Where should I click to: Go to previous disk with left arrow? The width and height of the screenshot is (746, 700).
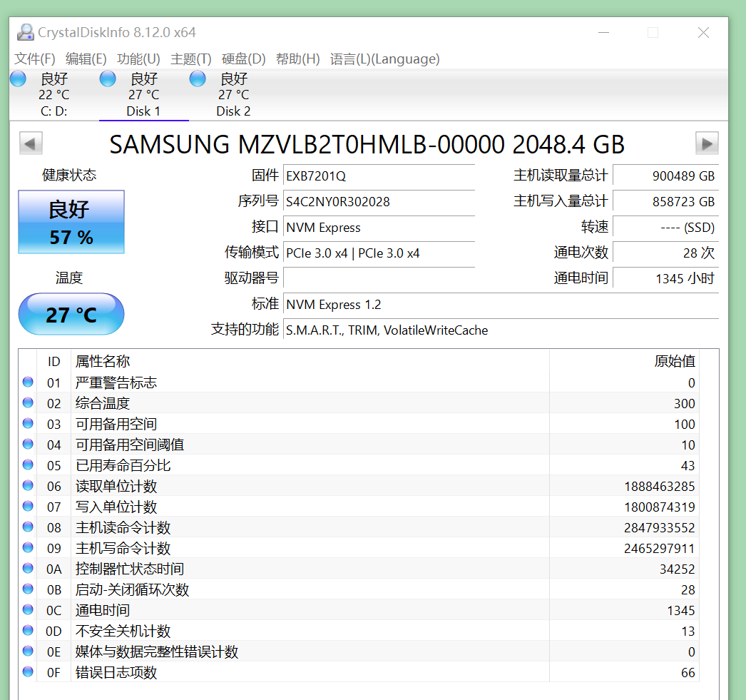pos(31,143)
